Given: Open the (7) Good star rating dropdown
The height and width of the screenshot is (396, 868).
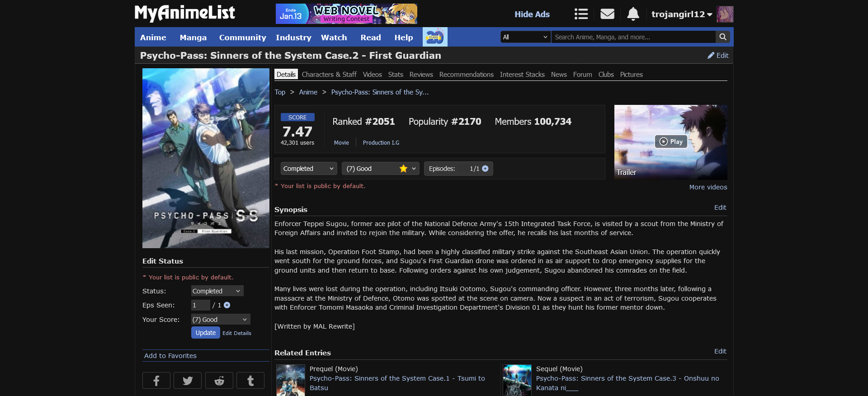Looking at the screenshot, I should pos(380,169).
